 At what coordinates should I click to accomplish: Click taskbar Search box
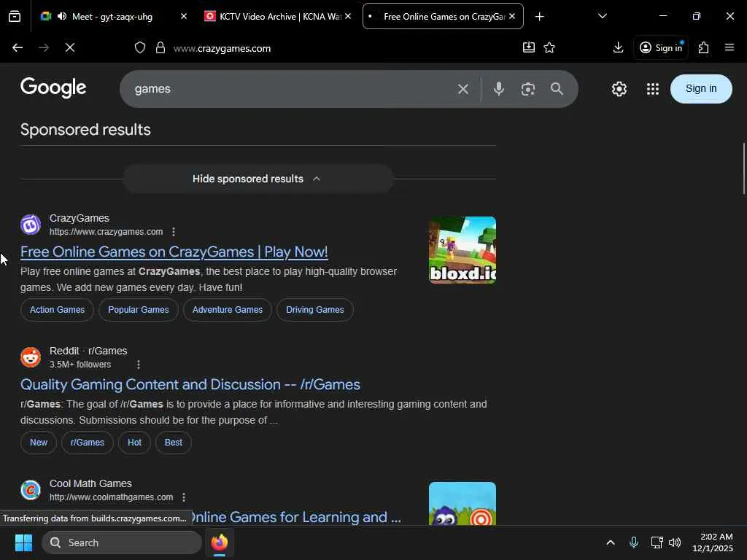[x=122, y=542]
